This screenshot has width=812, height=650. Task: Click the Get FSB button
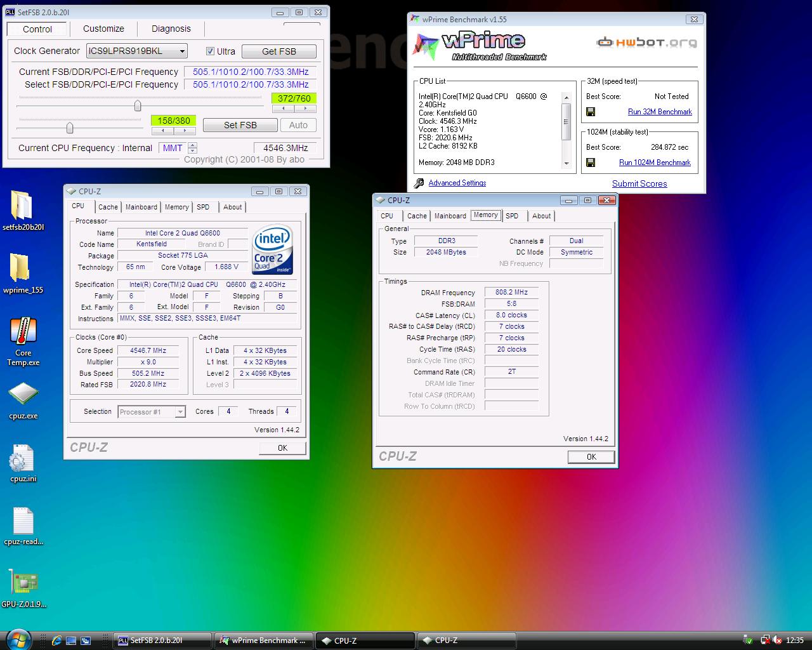[279, 51]
